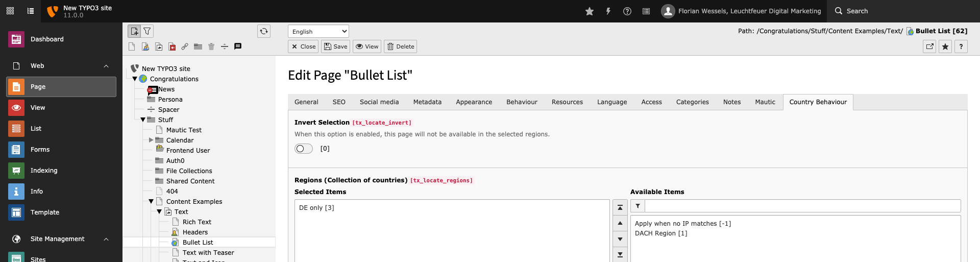Open the Forms module

click(61, 150)
